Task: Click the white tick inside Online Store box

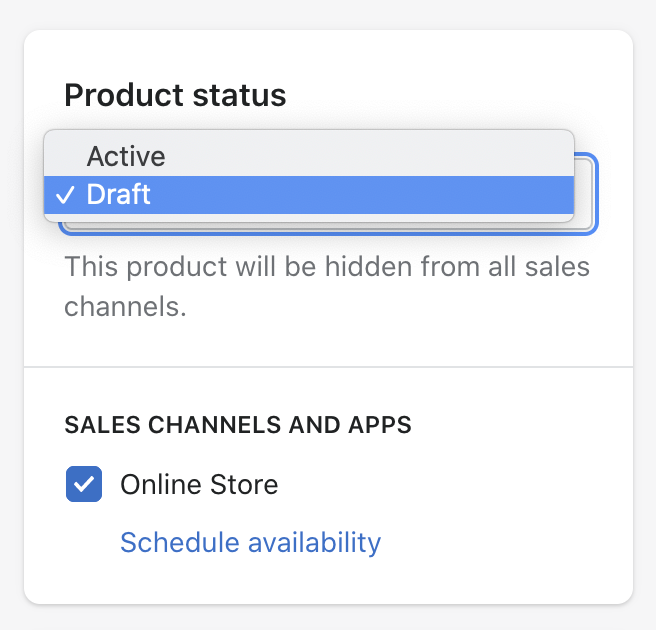Action: (84, 484)
